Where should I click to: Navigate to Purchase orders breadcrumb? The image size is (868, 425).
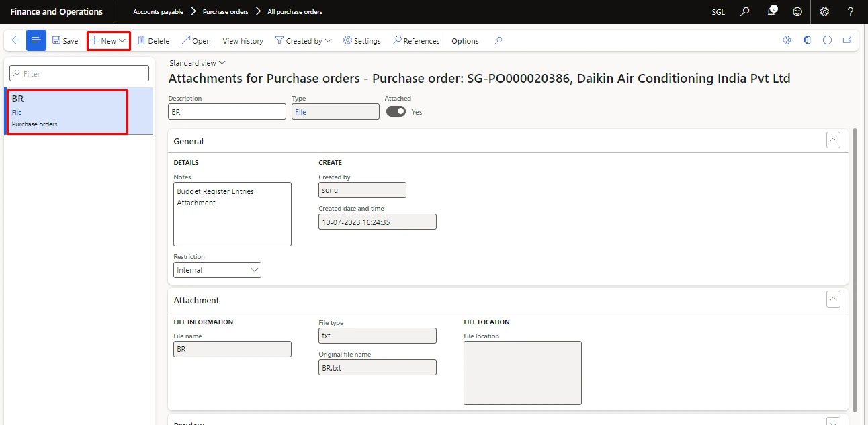(x=225, y=12)
